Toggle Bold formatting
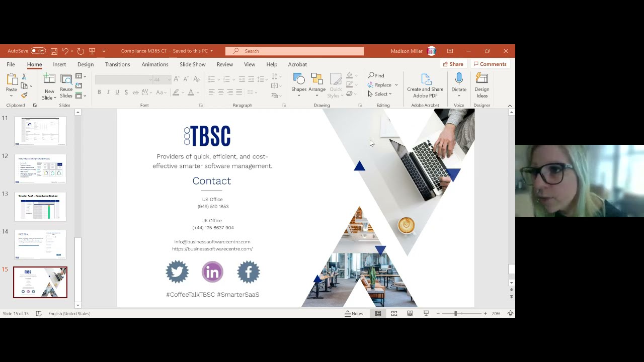 click(99, 92)
